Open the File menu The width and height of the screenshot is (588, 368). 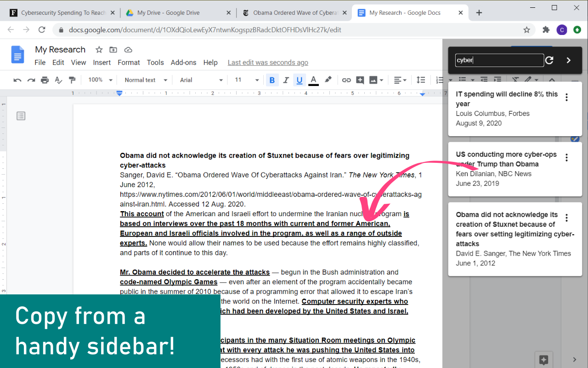click(40, 63)
